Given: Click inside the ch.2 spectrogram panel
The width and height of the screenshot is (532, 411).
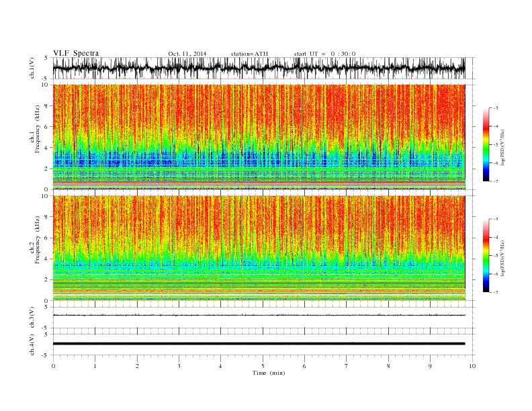Looking at the screenshot, I should pyautogui.click(x=259, y=248).
